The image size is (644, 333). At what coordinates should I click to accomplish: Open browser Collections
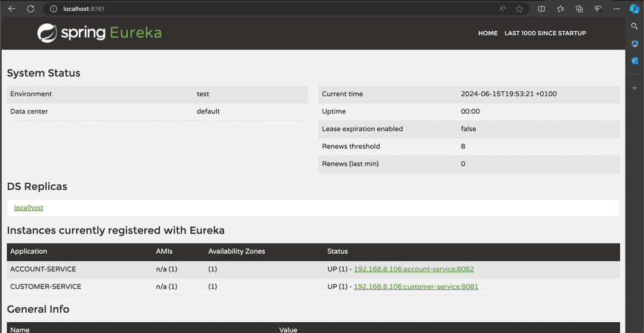click(579, 9)
